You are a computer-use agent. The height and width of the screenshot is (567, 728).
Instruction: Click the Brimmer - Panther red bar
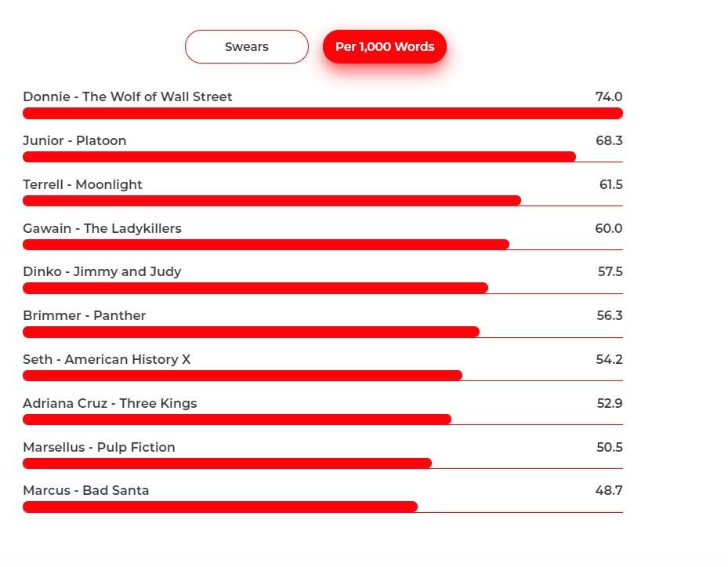(x=251, y=332)
